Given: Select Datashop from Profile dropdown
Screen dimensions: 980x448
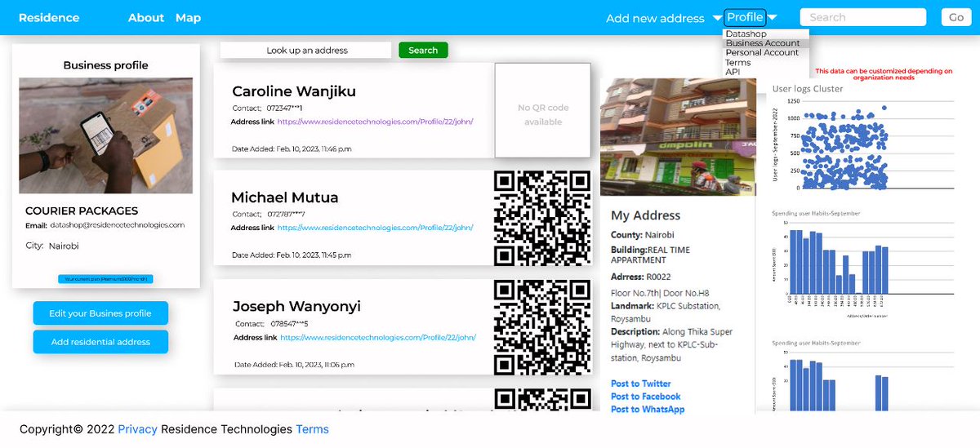Looking at the screenshot, I should coord(746,34).
